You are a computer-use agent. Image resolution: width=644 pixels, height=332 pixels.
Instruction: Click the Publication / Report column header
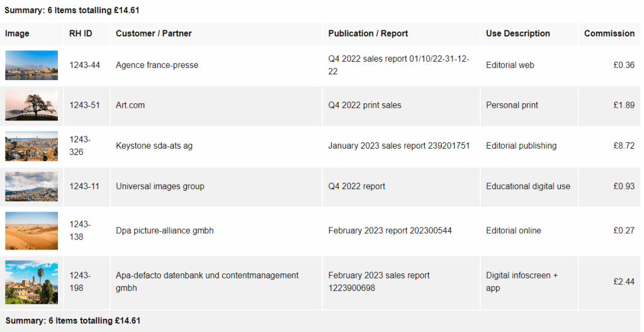pos(368,33)
